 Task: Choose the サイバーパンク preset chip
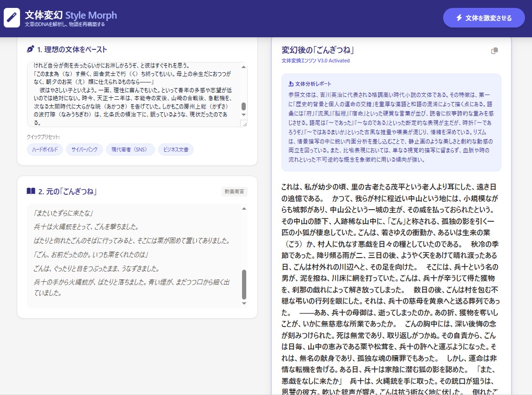pyautogui.click(x=84, y=150)
